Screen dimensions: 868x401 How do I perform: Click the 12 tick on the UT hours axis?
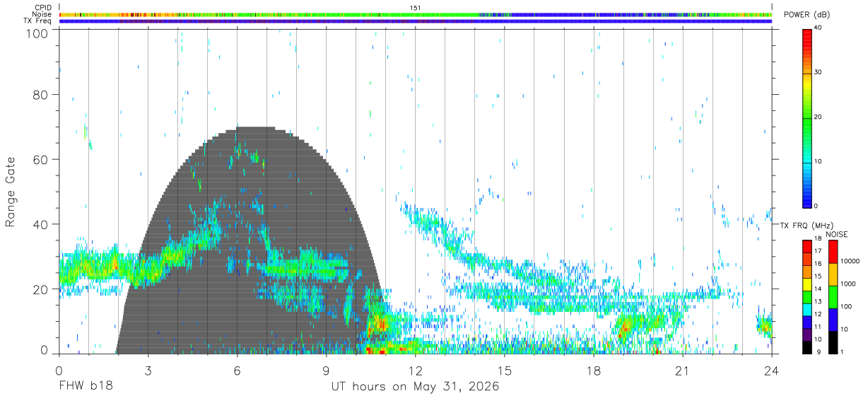pos(416,370)
